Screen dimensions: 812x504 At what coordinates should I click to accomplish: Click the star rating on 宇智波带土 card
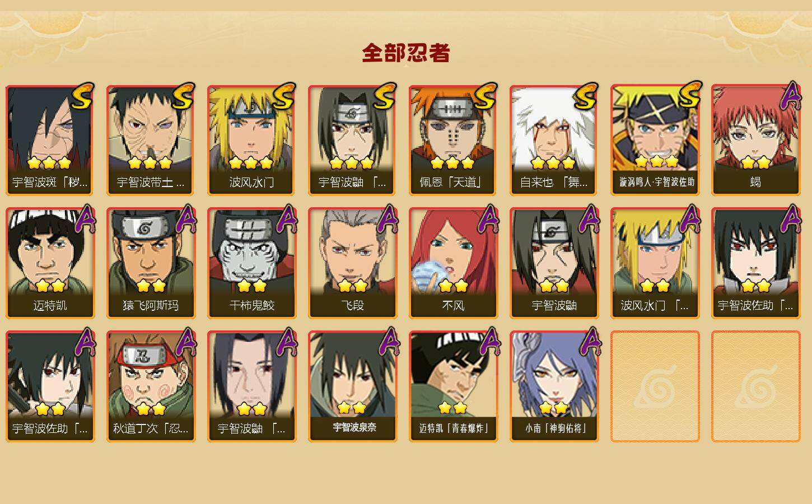(x=150, y=163)
